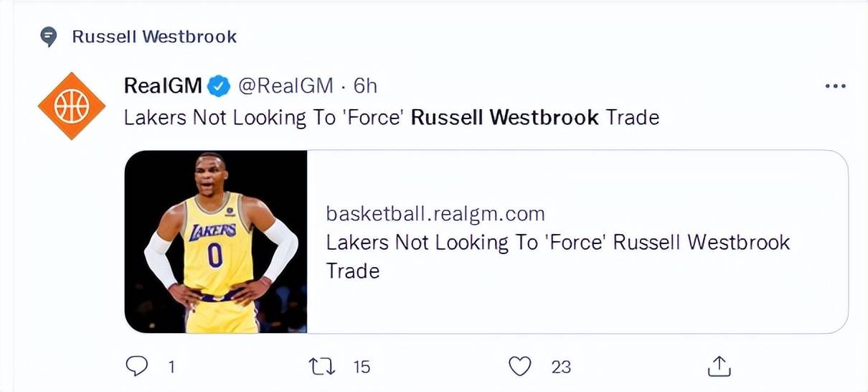Click the like count 23
Image resolution: width=868 pixels, height=392 pixels.
click(561, 367)
